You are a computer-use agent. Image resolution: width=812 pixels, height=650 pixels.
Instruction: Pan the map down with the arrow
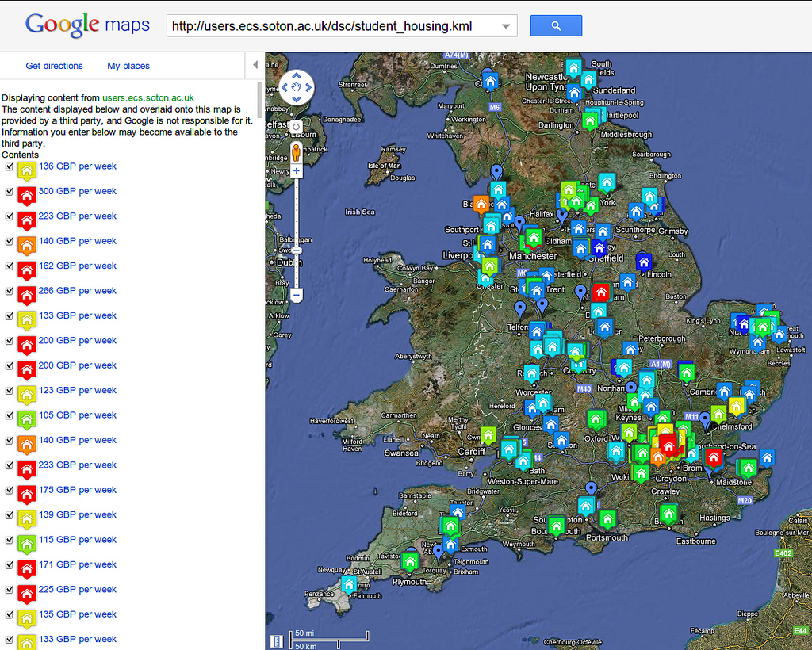click(x=297, y=99)
